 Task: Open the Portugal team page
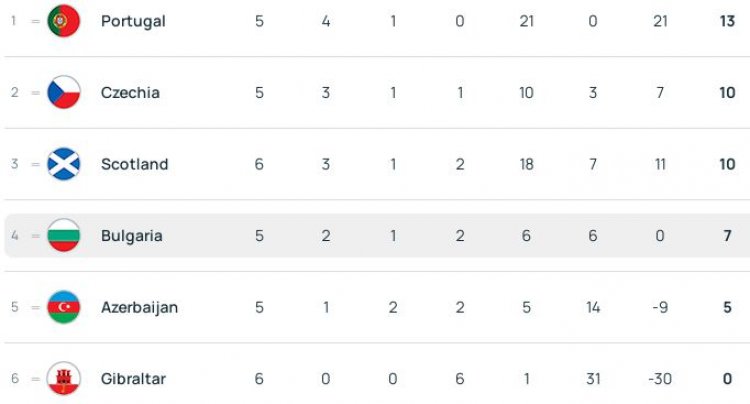(133, 21)
